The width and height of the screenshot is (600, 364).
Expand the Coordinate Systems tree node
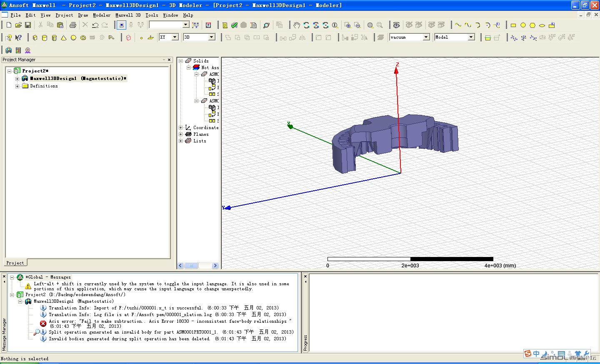point(181,127)
